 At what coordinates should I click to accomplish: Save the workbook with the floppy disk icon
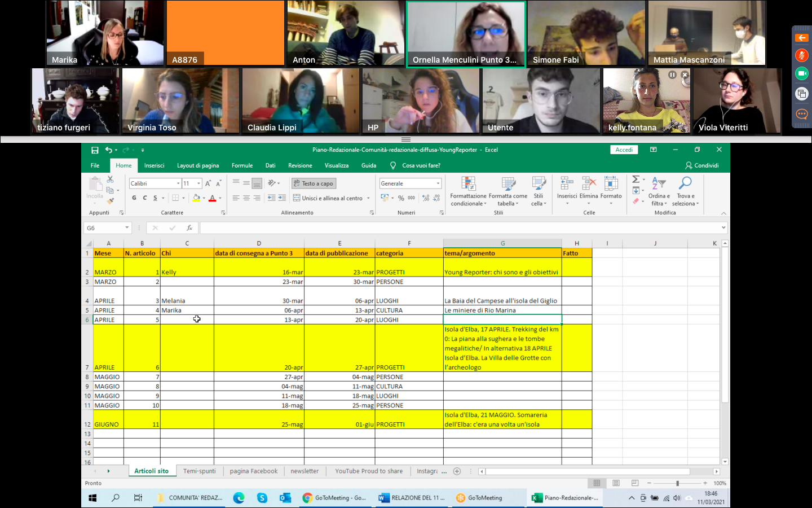click(95, 150)
